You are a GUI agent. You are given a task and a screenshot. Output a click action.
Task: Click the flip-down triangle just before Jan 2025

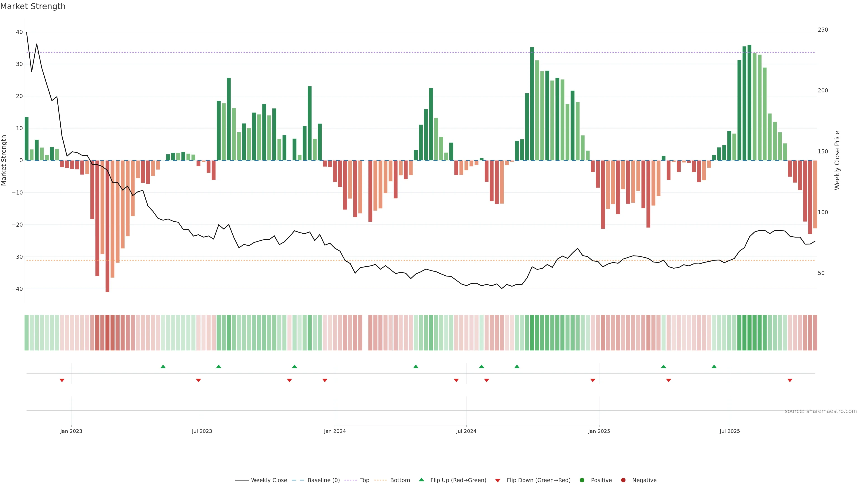click(x=593, y=380)
